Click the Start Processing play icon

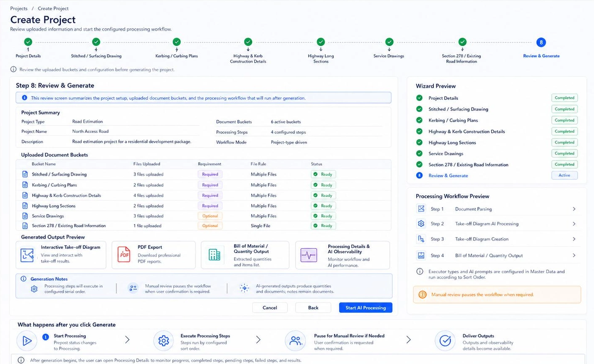(27, 341)
